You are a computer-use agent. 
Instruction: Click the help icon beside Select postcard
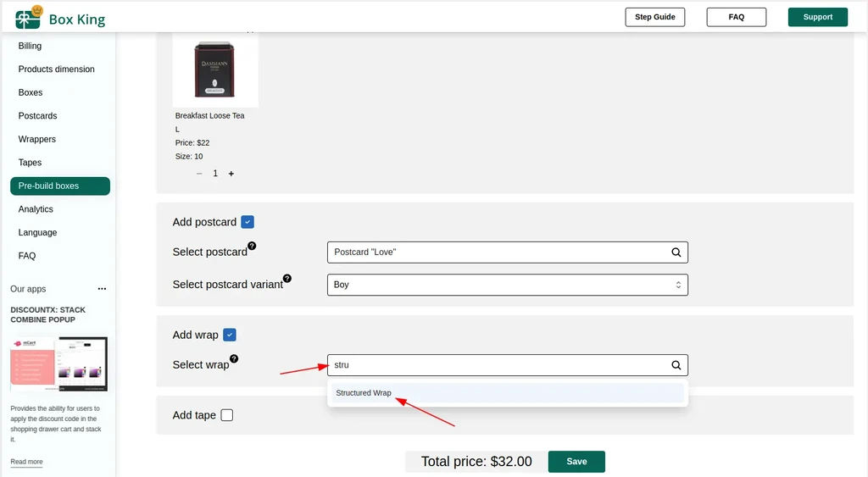pyautogui.click(x=252, y=246)
